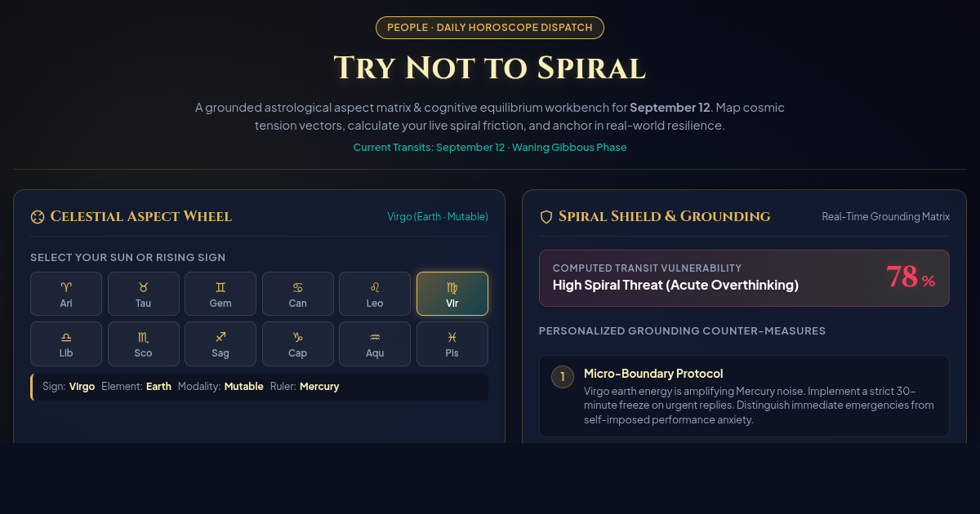Click the Virgo sign details info bar

coord(260,387)
